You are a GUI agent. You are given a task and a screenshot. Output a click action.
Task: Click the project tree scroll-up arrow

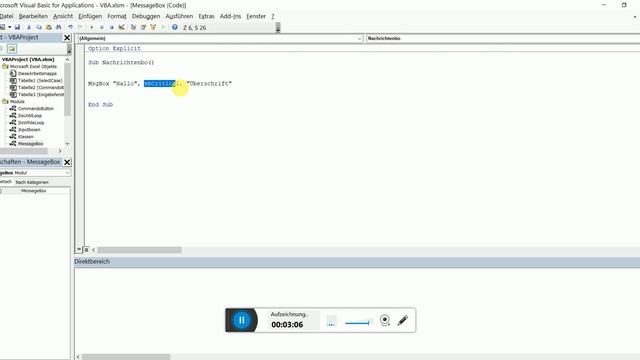pyautogui.click(x=67, y=60)
